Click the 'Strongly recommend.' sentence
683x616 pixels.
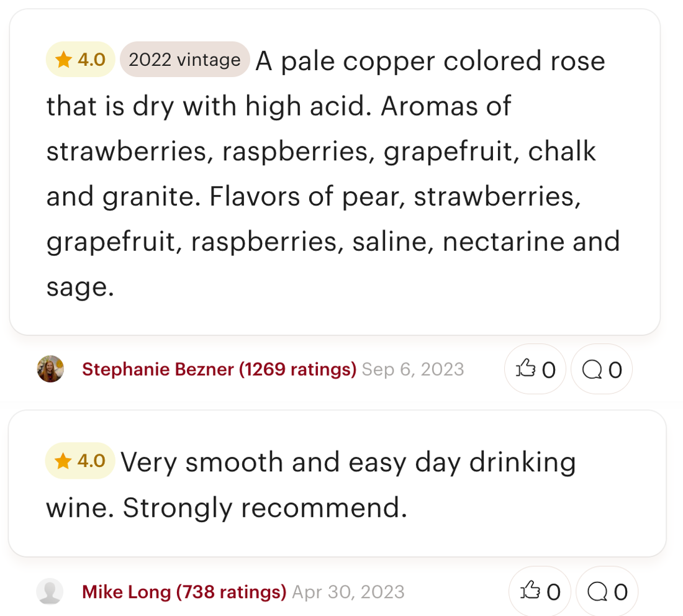265,508
